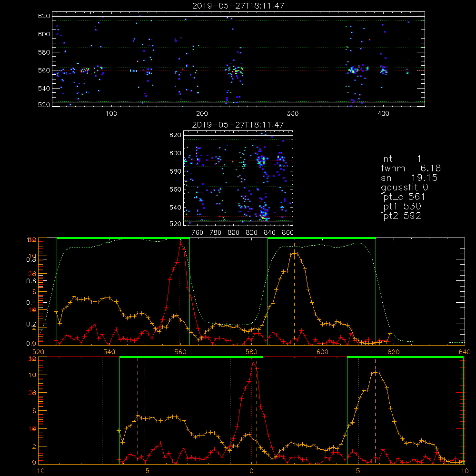Screen dimensions: 476x476
Task: Click the 'ipt1 530' value
Action: coord(401,207)
